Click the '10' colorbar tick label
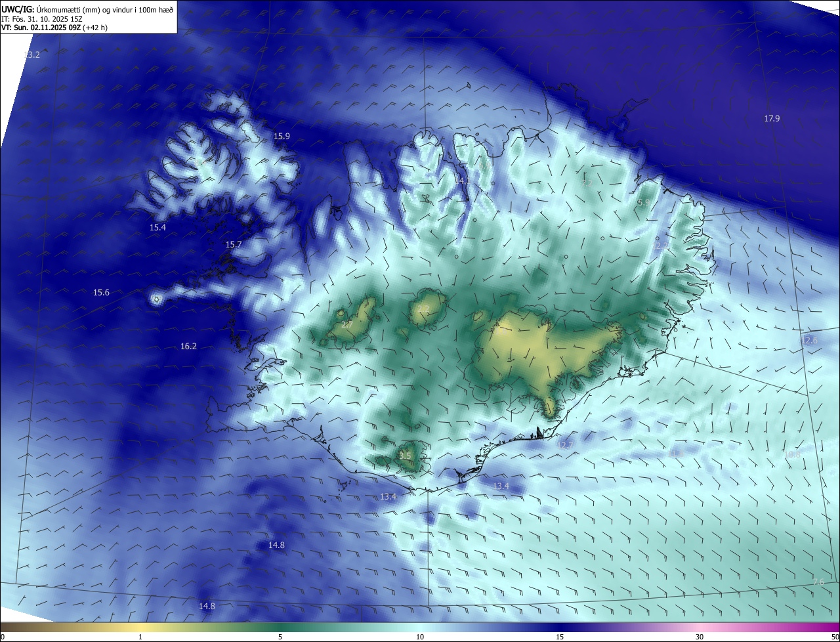 click(420, 637)
